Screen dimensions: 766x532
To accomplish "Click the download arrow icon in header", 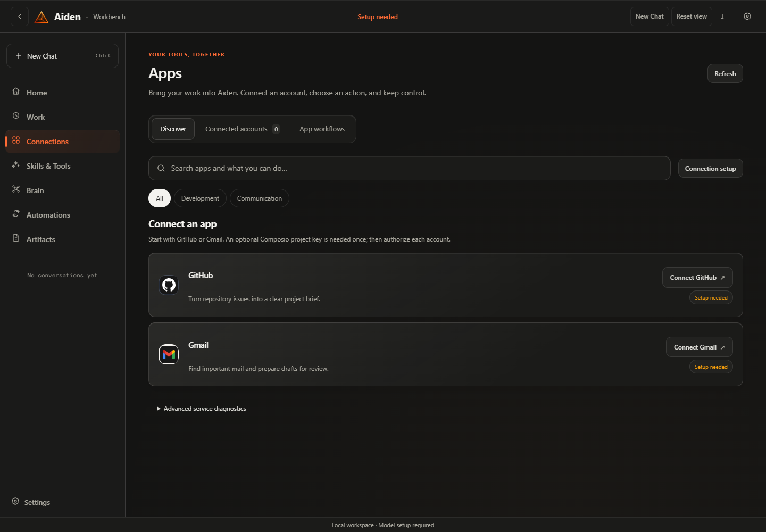I will (722, 16).
